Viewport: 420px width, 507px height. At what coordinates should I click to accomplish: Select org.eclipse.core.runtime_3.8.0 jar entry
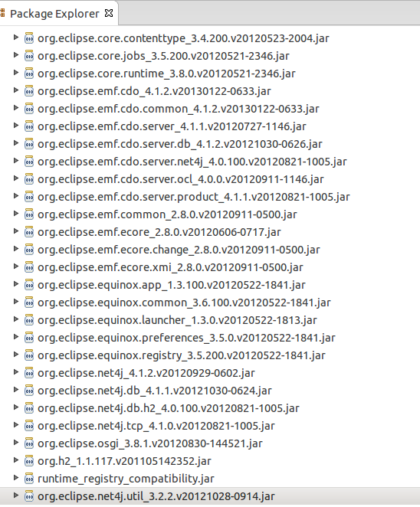pos(166,74)
